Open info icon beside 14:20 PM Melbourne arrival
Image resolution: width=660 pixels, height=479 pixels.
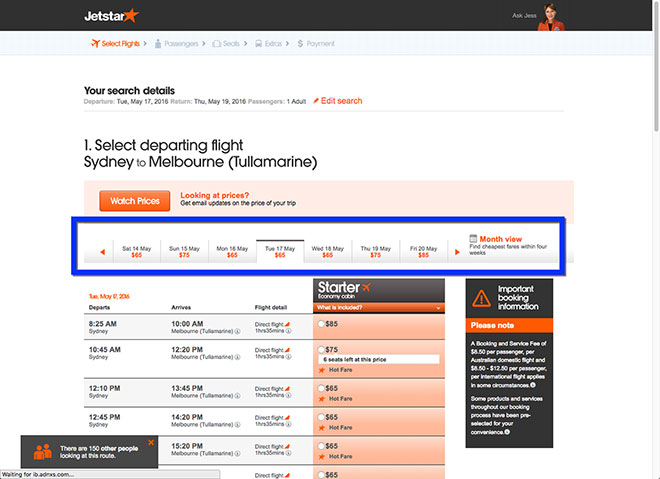click(x=237, y=425)
